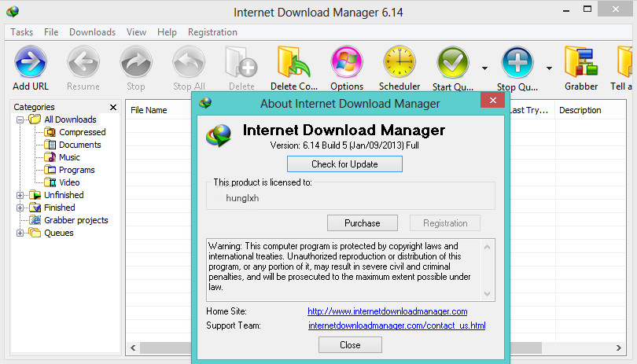Click the download list scroll left arrow
Screen dimensions: 637x364
tap(133, 347)
